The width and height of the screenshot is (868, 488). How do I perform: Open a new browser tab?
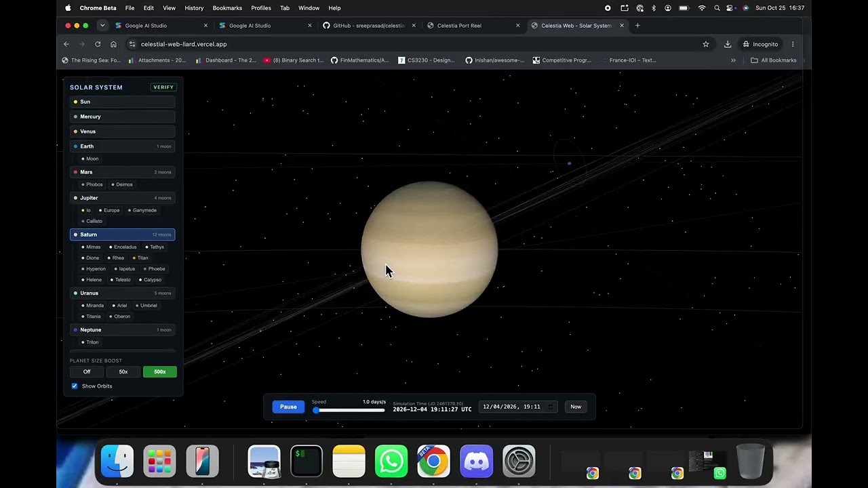[637, 26]
